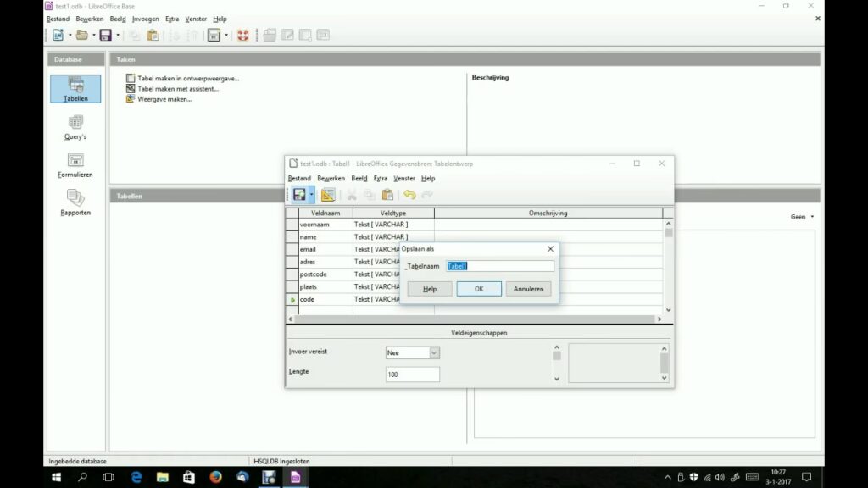Click 'Tabel maken met assistent...' task

coord(178,88)
